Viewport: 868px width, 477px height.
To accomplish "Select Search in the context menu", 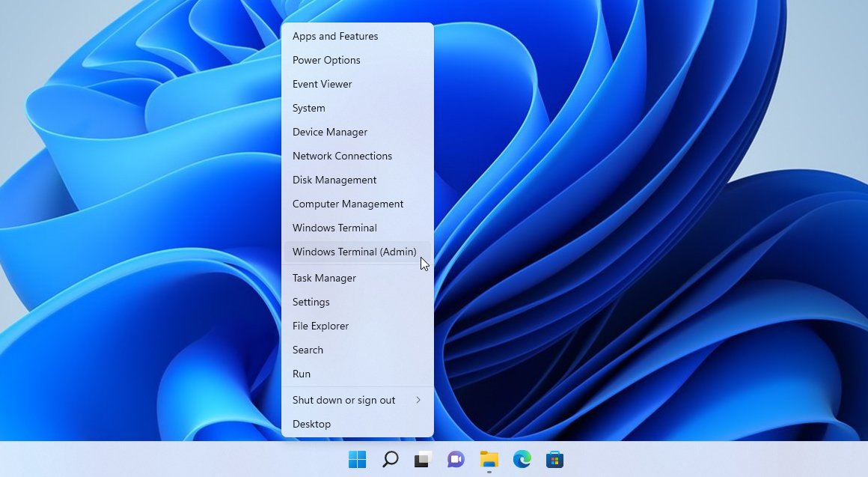I will coord(358,350).
